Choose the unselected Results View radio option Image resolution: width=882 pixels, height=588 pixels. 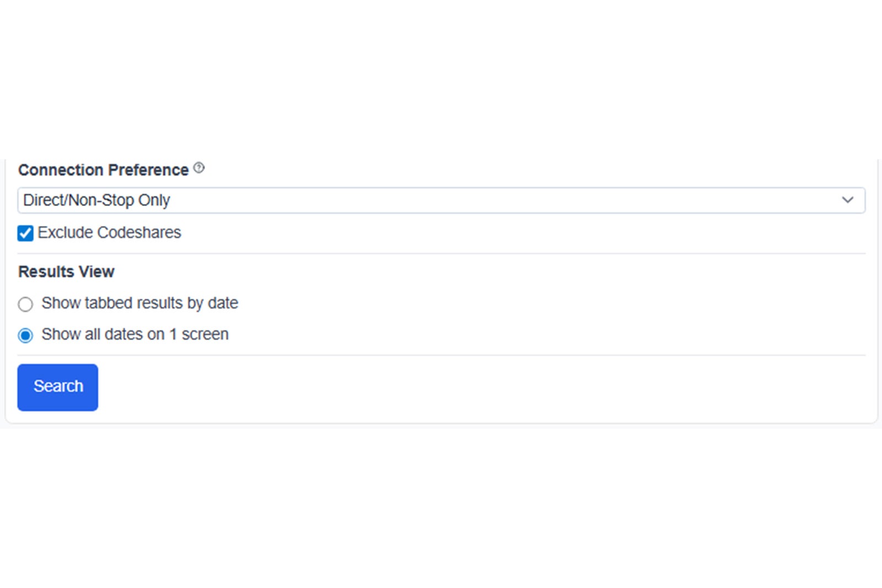25,304
